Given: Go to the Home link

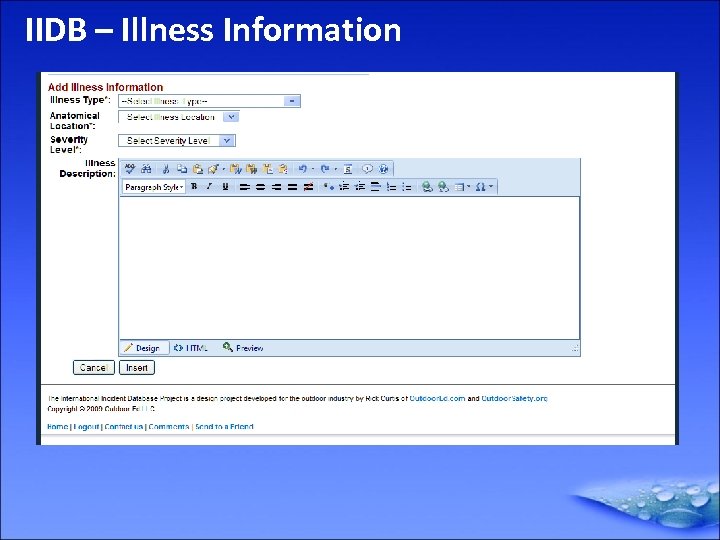Looking at the screenshot, I should click(57, 427).
